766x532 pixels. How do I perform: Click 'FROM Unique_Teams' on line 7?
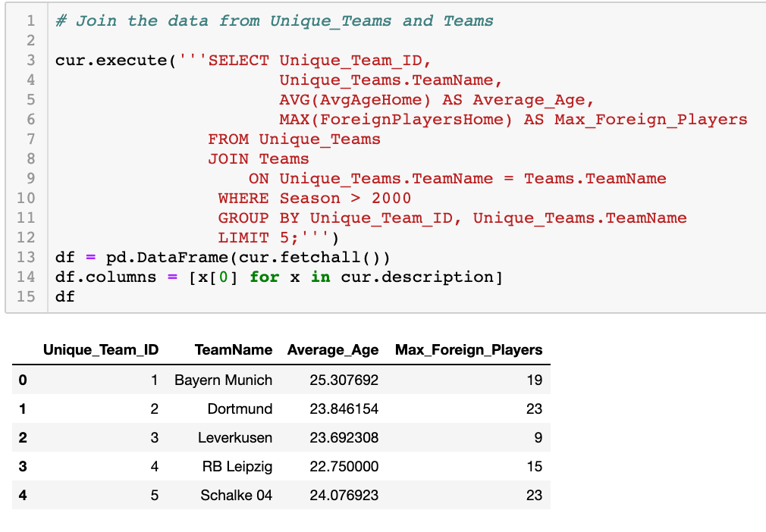pyautogui.click(x=294, y=139)
